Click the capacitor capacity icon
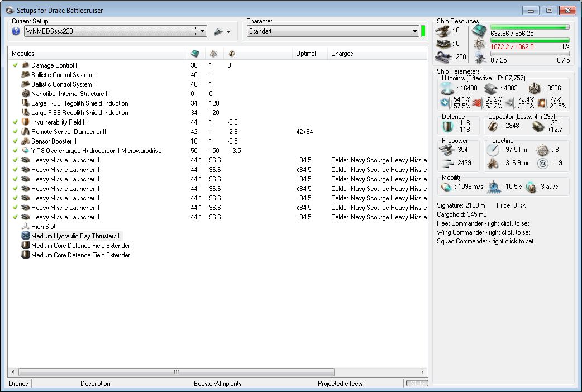Image resolution: width=582 pixels, height=392 pixels. 493,126
